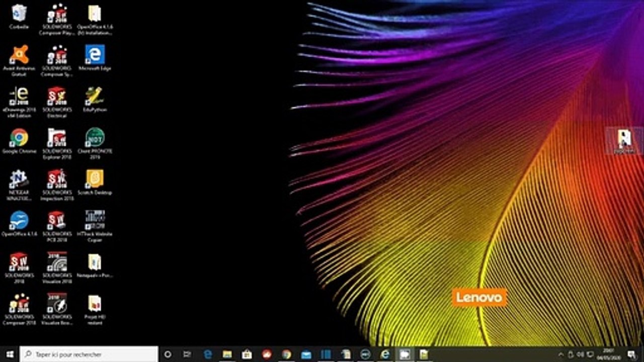Select the Corbeille recycle bin icon

19,17
